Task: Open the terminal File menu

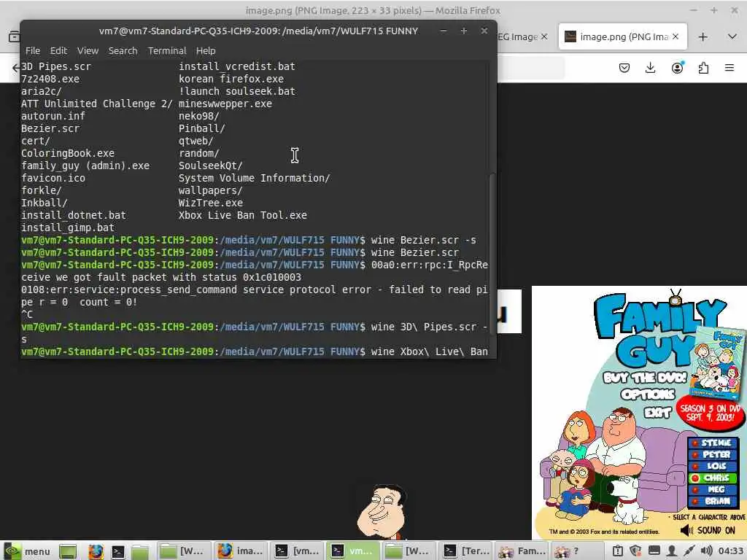Action: [32, 50]
